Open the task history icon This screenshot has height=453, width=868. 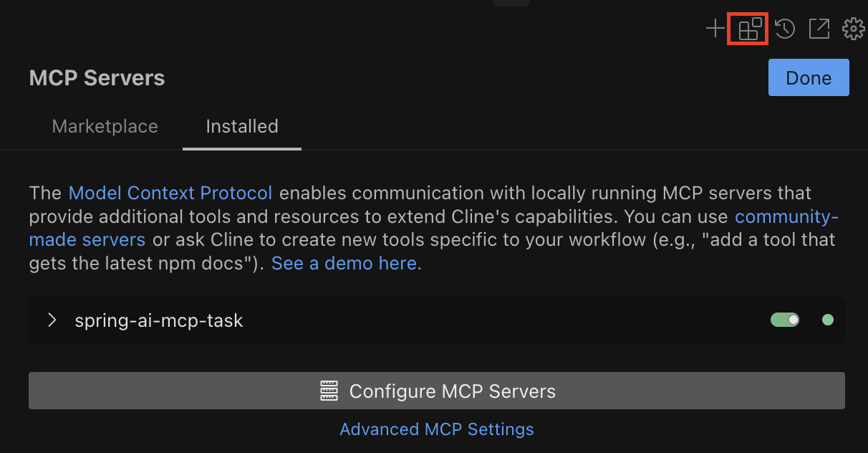tap(785, 29)
